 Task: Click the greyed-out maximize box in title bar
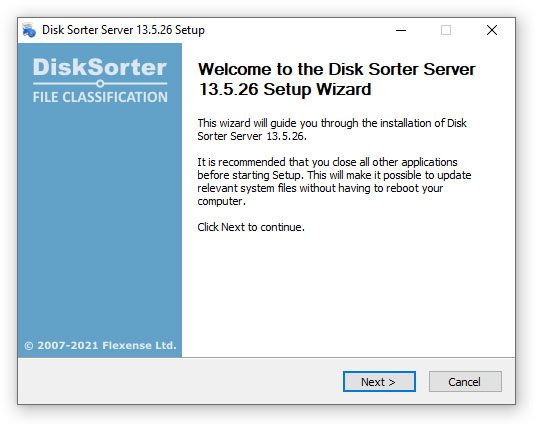(x=446, y=30)
